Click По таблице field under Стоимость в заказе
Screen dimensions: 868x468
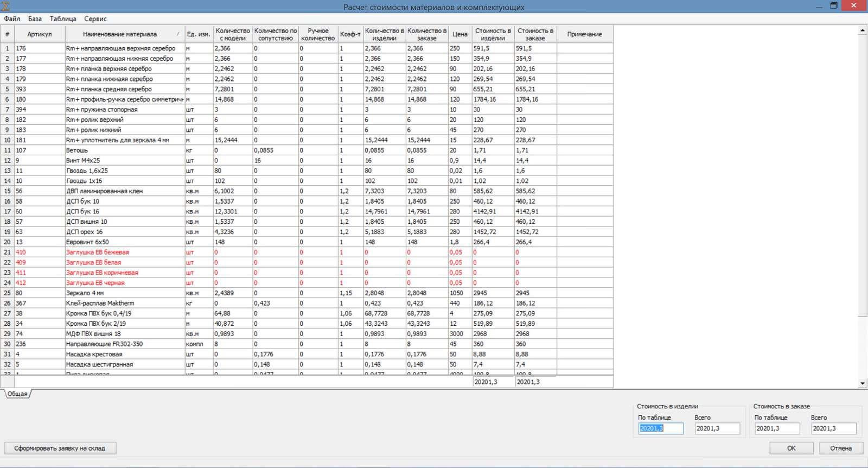tap(776, 428)
